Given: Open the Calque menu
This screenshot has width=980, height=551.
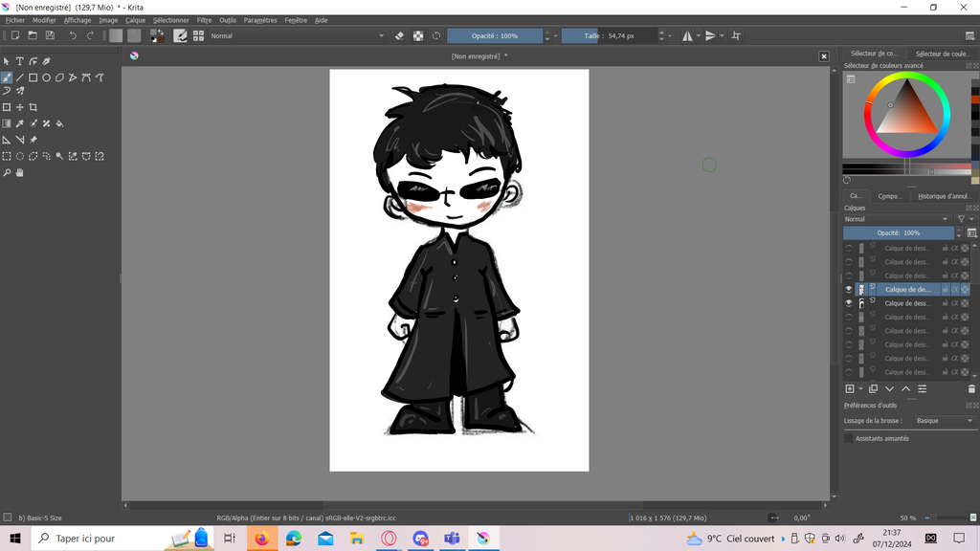Looking at the screenshot, I should coord(135,20).
